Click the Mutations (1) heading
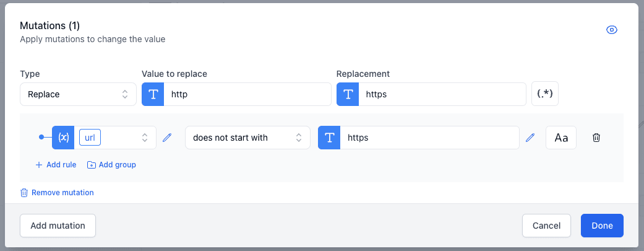 pos(49,25)
